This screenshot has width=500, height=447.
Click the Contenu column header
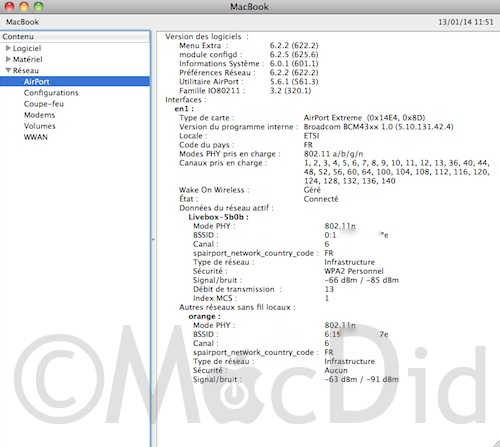pos(75,36)
